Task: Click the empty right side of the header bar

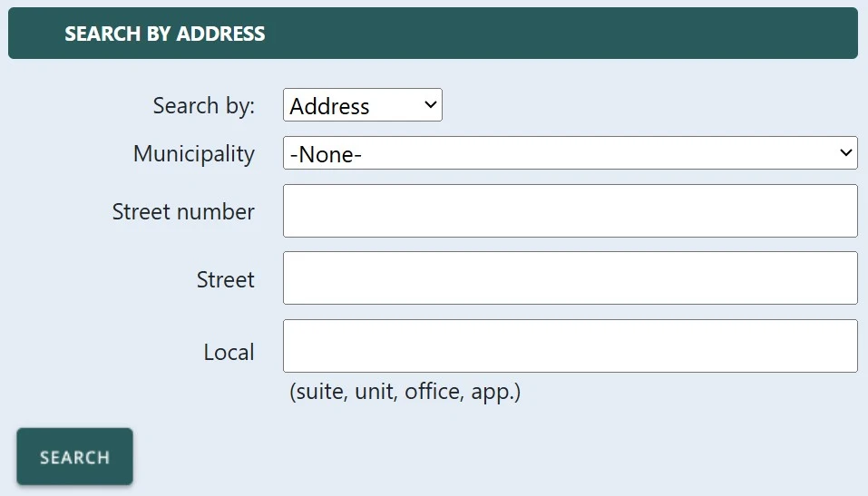Action: point(635,34)
